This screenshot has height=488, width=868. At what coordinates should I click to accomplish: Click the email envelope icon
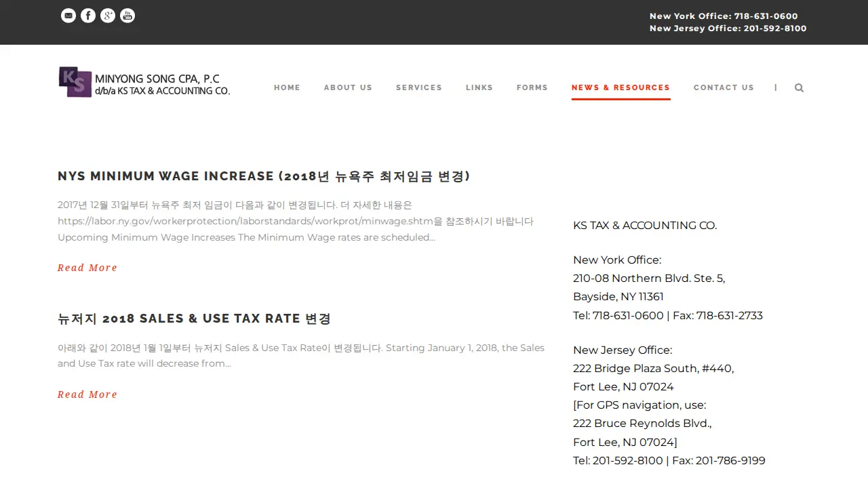pyautogui.click(x=68, y=16)
